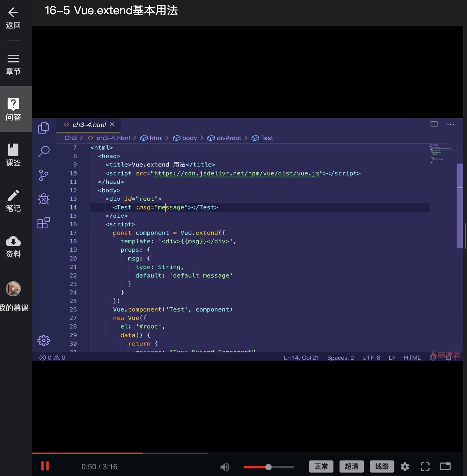Seek on the red video progress bar
Screen dimensions: 467x476
(x=87, y=453)
